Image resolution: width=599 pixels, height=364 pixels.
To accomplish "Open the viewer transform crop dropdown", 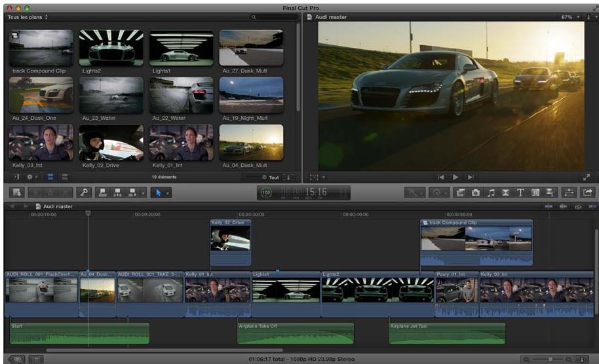I will coord(317,177).
